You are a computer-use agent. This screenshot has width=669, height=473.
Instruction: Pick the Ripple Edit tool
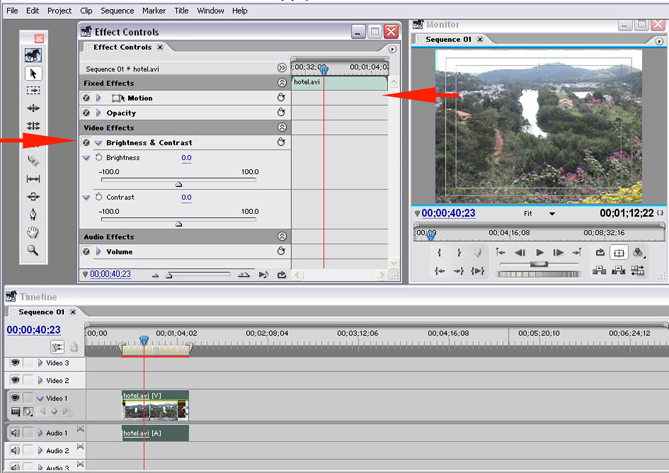pos(33,108)
